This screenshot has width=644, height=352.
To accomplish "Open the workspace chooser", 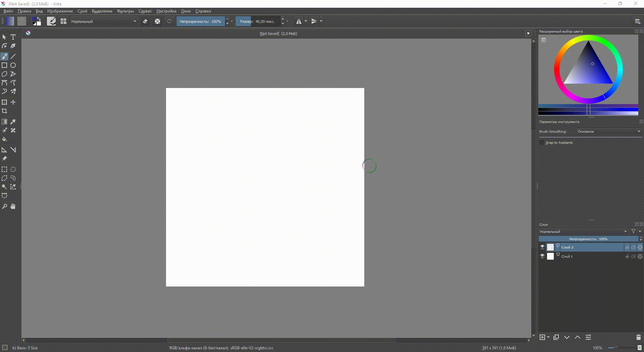I will 638,21.
